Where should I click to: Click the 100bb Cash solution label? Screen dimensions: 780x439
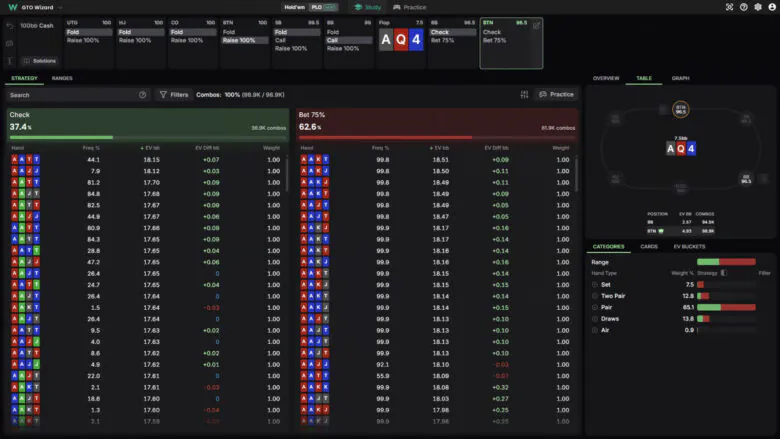point(36,25)
